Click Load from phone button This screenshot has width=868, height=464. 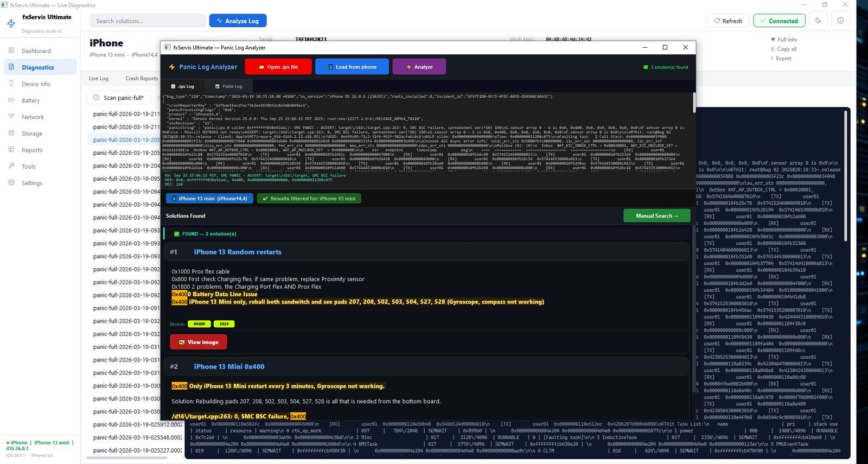tap(352, 67)
